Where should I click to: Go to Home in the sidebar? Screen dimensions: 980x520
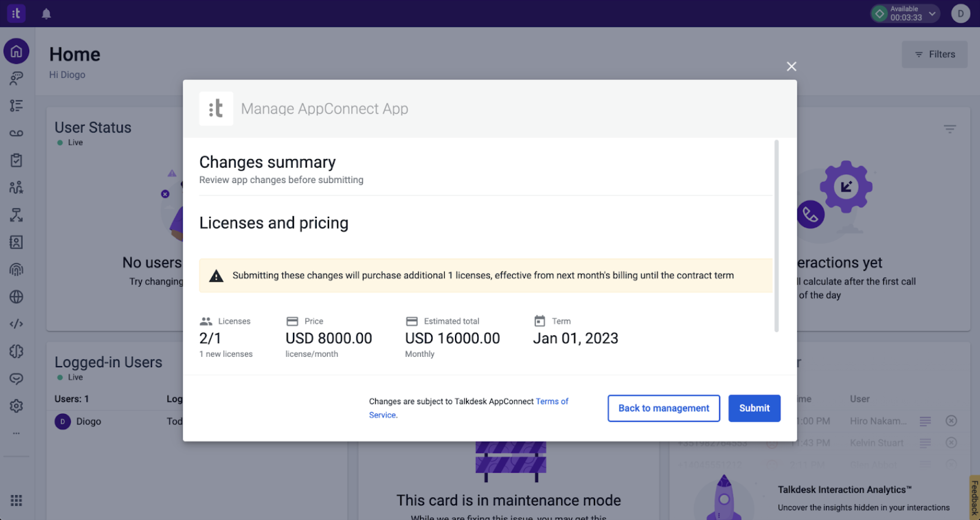[16, 51]
